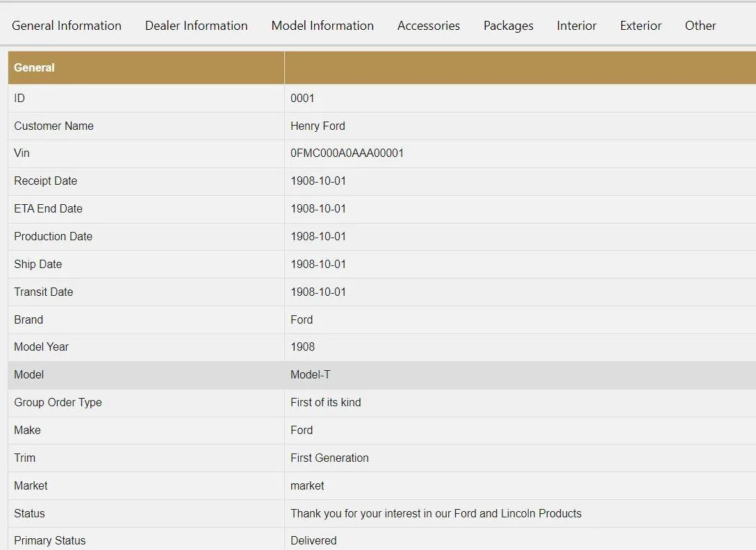The height and width of the screenshot is (550, 756).
Task: Click the Vin label
Action: coord(22,153)
